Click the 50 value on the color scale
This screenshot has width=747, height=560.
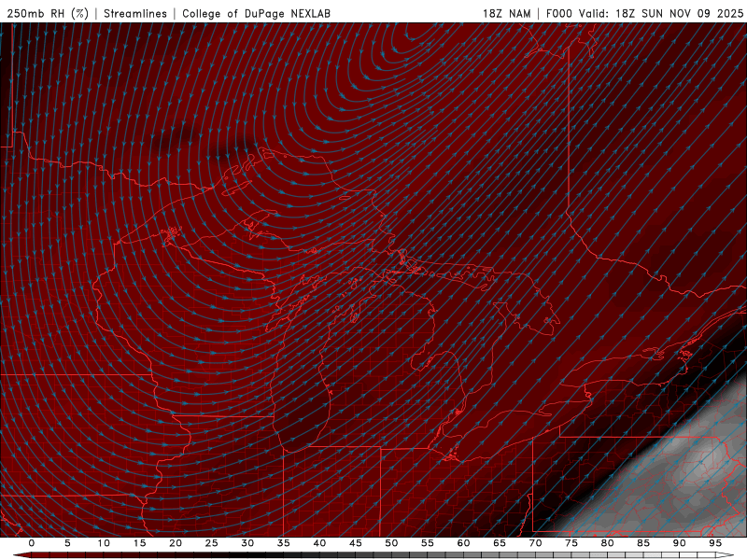pyautogui.click(x=391, y=543)
